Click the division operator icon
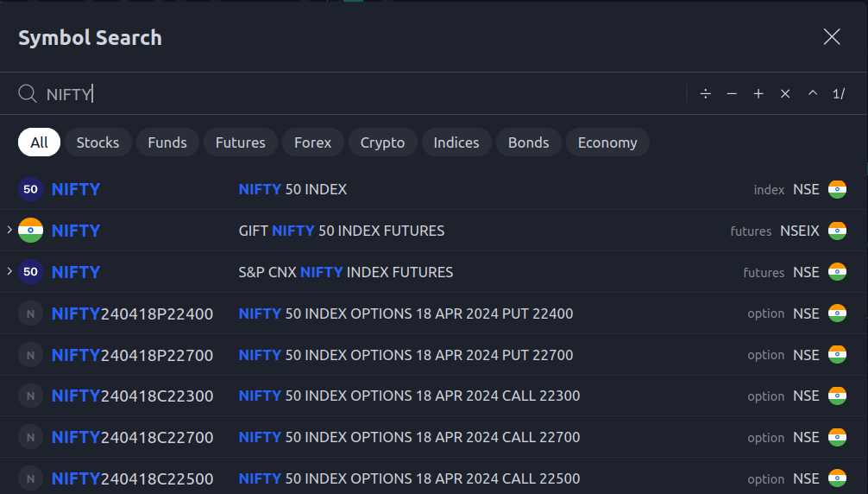Screen dimensions: 868x494 pos(705,94)
